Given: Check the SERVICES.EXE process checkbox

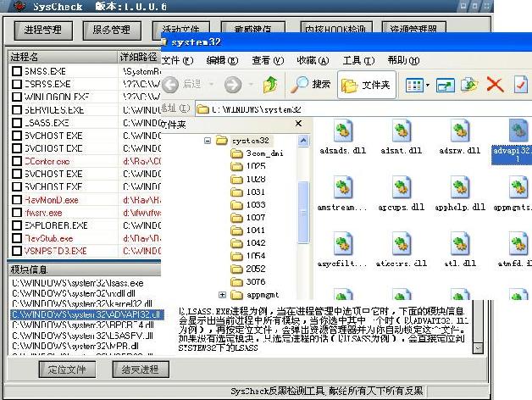Looking at the screenshot, I should 17,110.
